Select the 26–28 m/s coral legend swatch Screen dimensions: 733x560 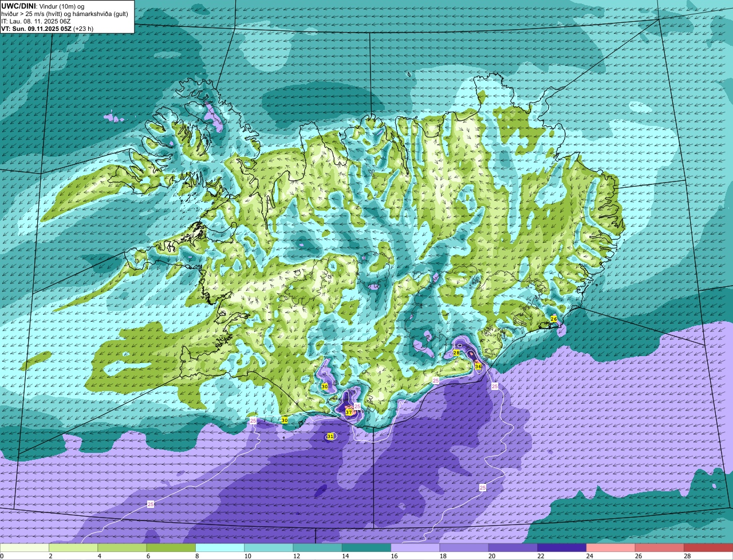click(x=660, y=548)
